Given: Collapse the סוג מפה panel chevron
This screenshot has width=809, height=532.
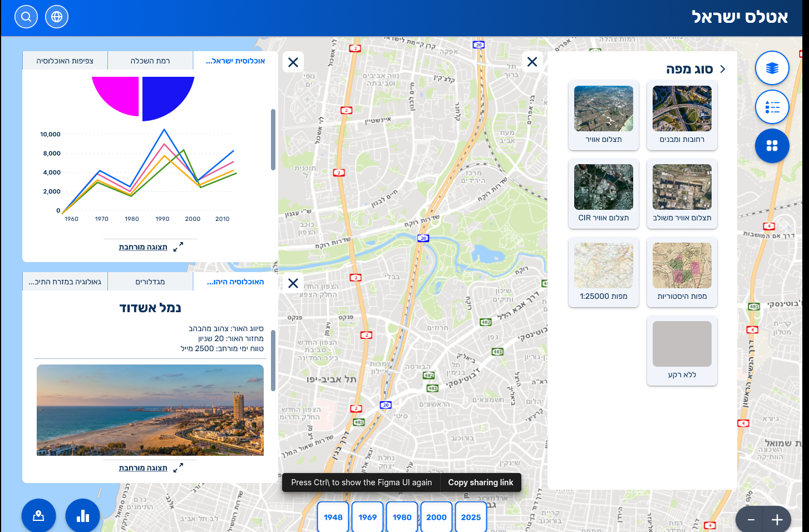Looking at the screenshot, I should (x=723, y=69).
